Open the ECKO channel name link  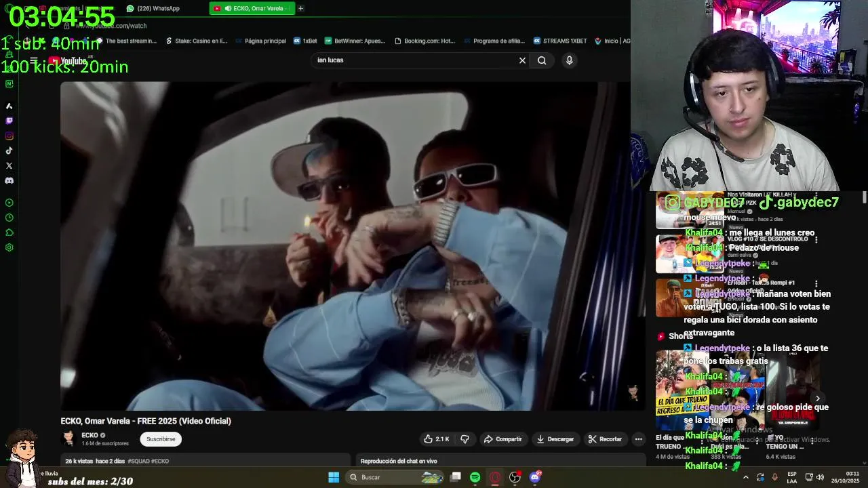point(90,435)
